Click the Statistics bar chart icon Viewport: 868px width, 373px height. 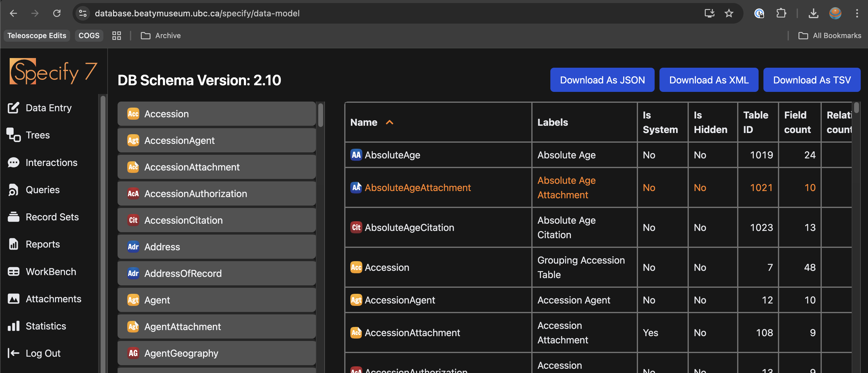coord(14,326)
